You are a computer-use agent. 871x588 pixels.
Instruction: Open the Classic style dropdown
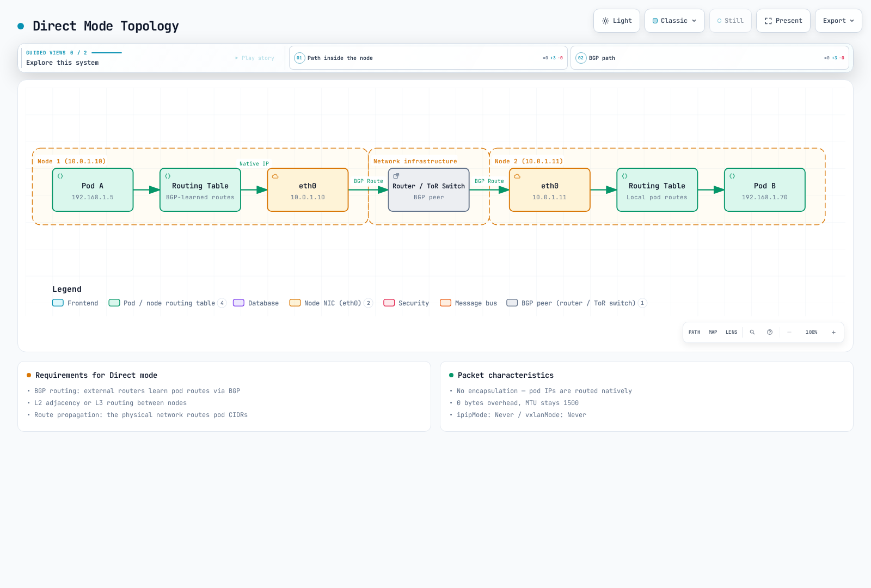click(674, 21)
